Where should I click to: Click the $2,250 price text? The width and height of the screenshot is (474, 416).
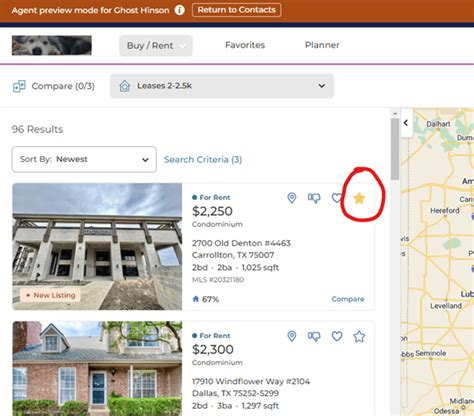tap(212, 211)
